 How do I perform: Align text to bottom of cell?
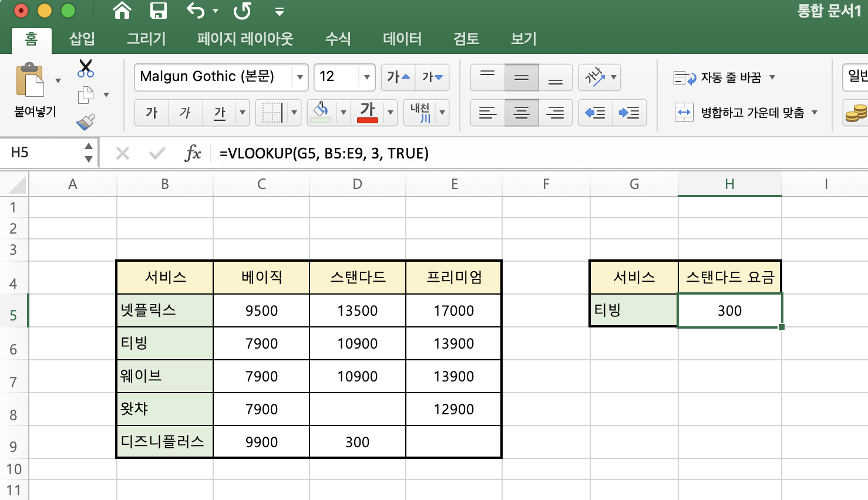(x=556, y=77)
